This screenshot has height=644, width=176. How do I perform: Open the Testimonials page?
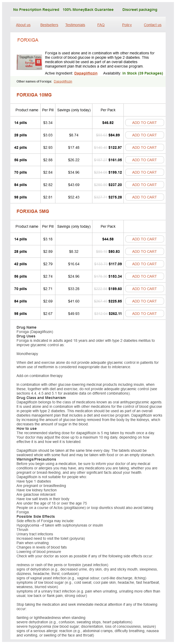coord(75,25)
